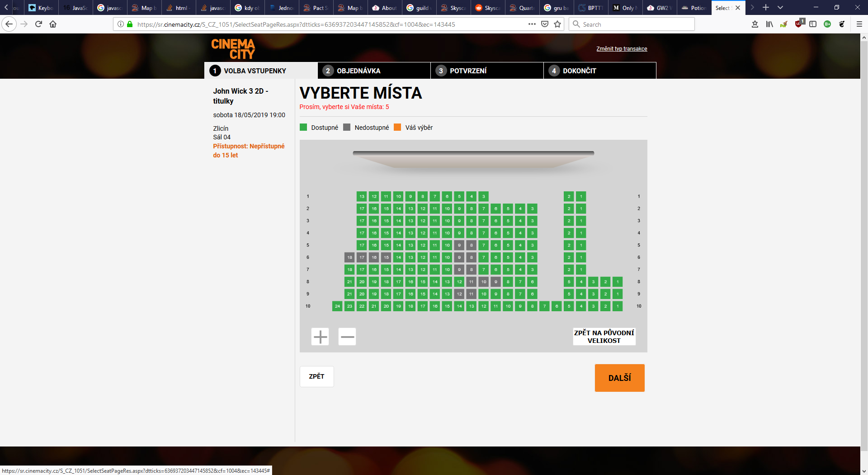
Task: Select seat 24 in row 10
Action: click(337, 306)
